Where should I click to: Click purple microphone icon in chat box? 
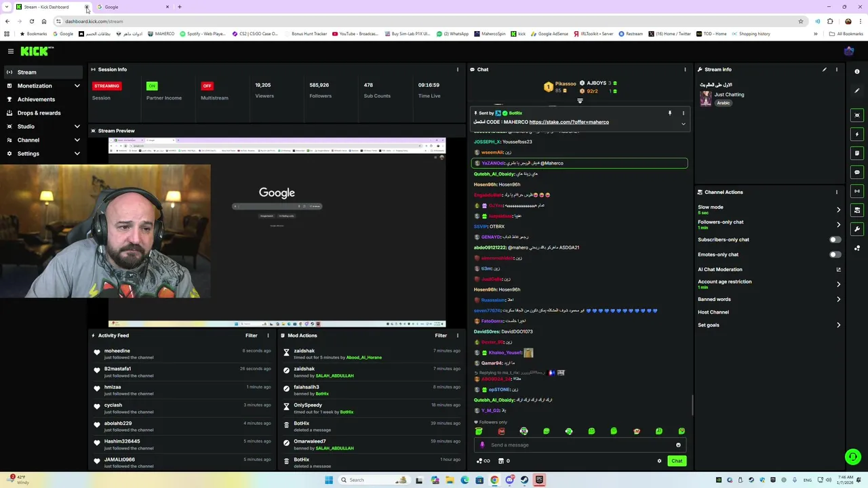click(482, 445)
